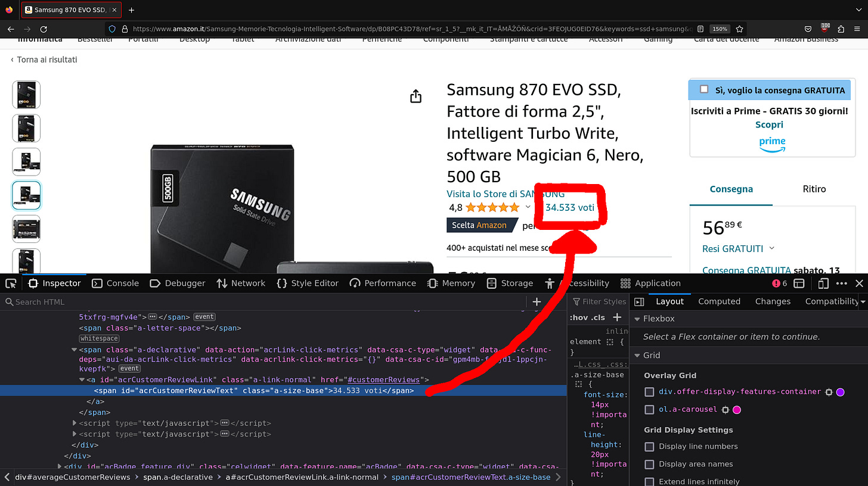Check the Sì, voglio la consegna GRATUITA box
This screenshot has width=868, height=486.
pyautogui.click(x=703, y=90)
